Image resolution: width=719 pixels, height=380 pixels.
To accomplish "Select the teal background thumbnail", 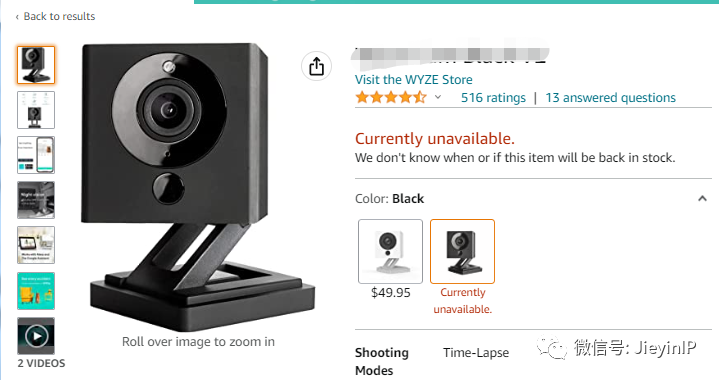I will (x=36, y=291).
